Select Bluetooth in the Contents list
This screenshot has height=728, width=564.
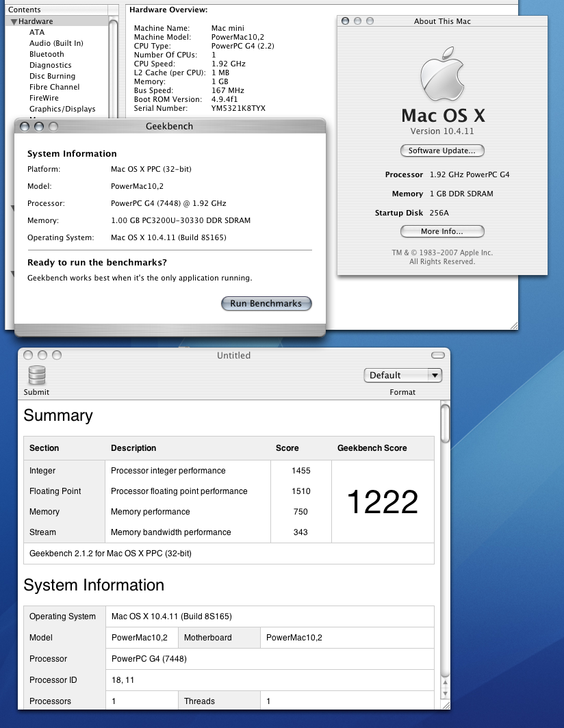pyautogui.click(x=47, y=54)
